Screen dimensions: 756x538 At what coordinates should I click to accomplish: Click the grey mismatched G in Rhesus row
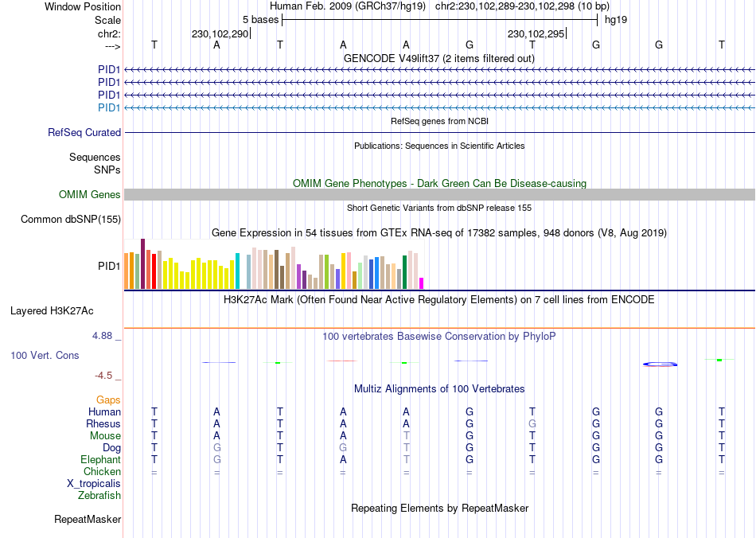[532, 423]
